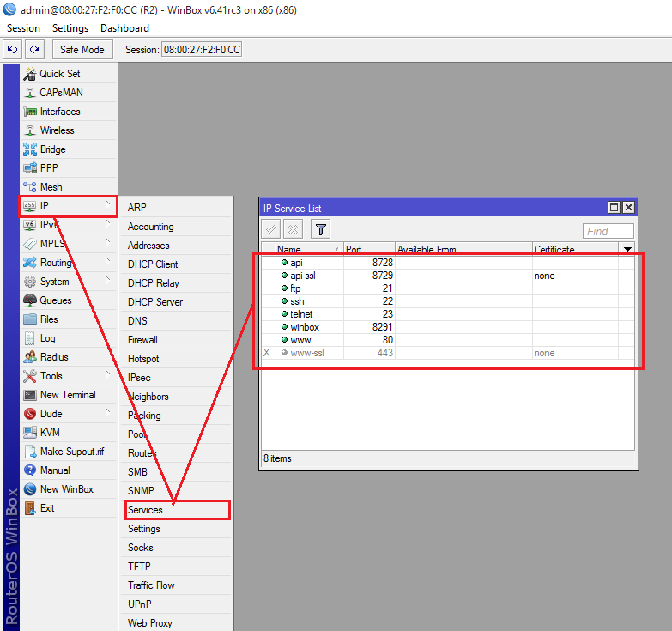The height and width of the screenshot is (631, 672).
Task: Open the Wireless sidebar entry
Action: tap(69, 130)
